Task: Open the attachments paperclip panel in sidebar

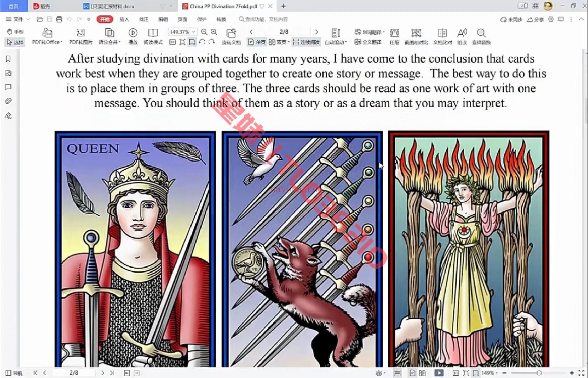Action: click(8, 101)
